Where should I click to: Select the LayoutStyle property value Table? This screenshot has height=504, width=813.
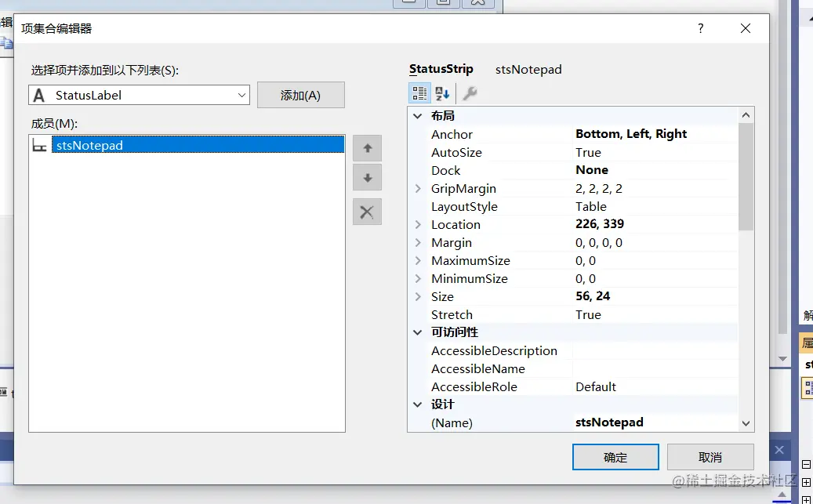[x=590, y=206]
